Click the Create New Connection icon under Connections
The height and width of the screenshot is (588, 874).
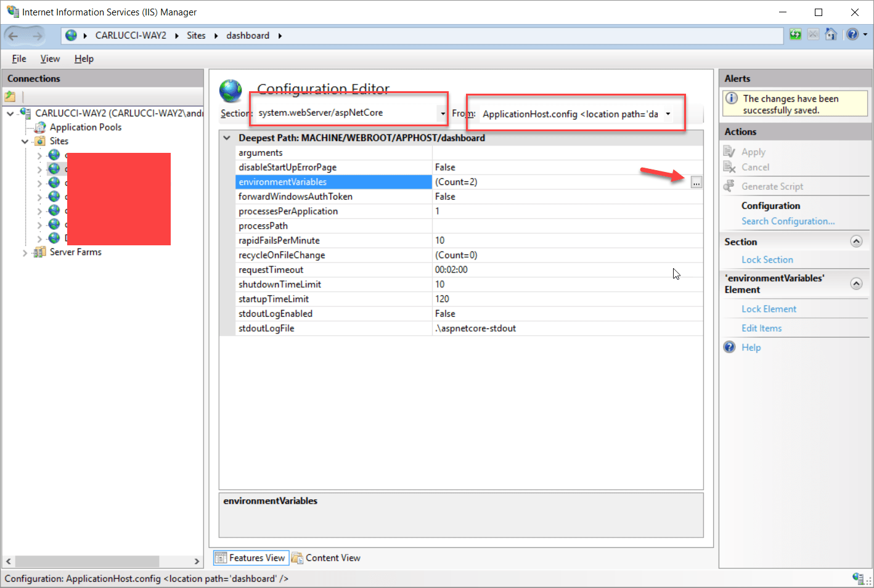point(10,96)
